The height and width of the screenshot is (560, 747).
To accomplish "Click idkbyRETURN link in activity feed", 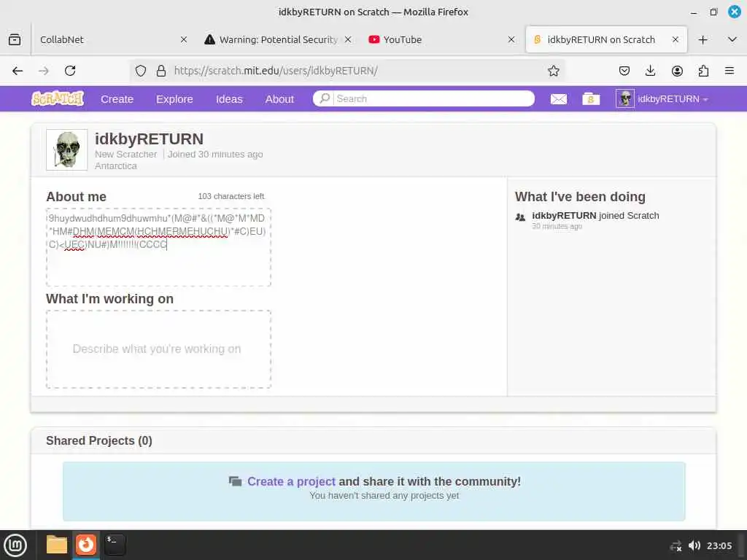I will click(564, 216).
